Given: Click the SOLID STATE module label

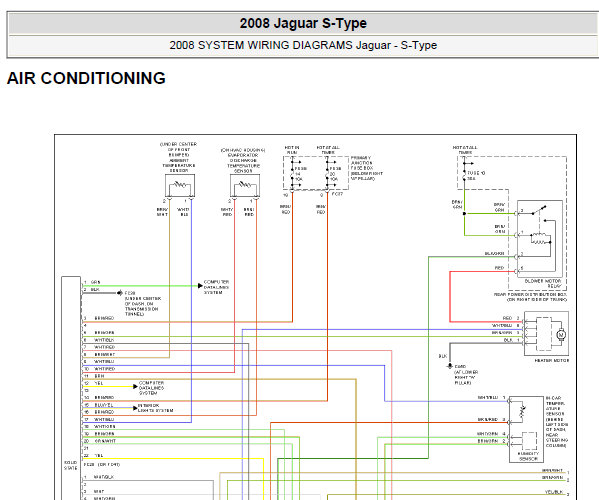Looking at the screenshot, I should click(71, 465).
